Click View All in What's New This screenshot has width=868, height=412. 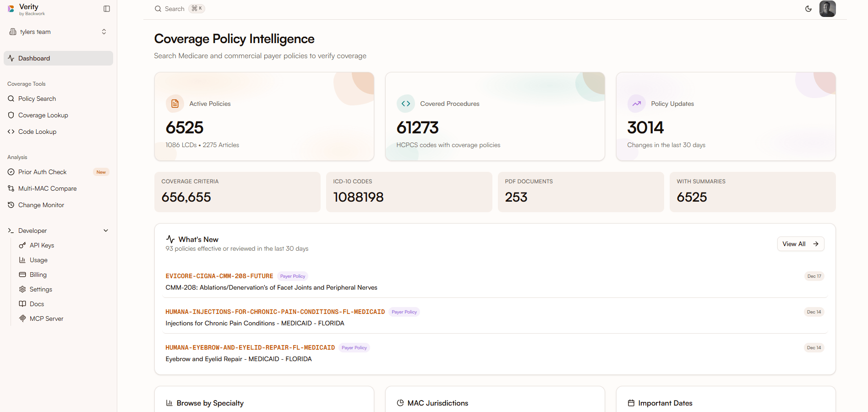point(801,244)
